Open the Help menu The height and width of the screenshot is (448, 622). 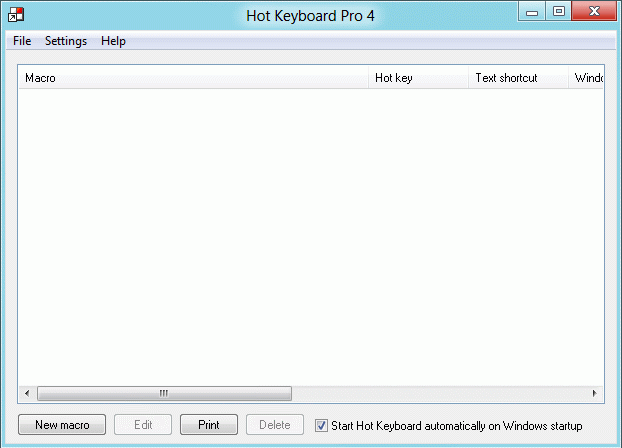pyautogui.click(x=113, y=41)
